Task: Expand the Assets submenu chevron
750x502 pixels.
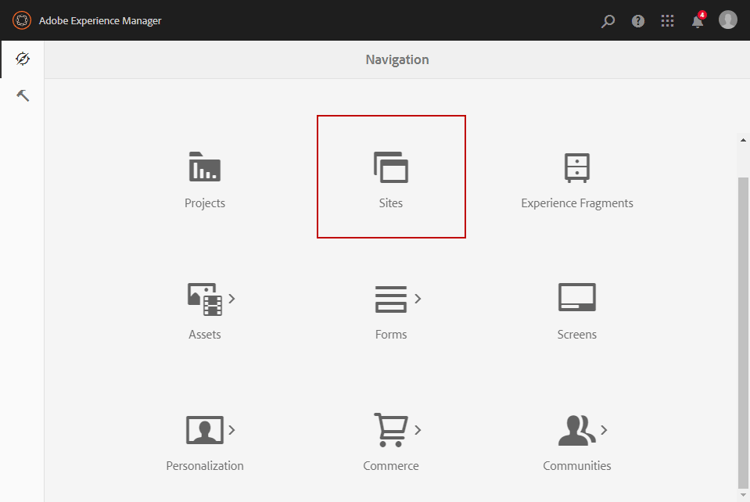Action: [x=232, y=299]
